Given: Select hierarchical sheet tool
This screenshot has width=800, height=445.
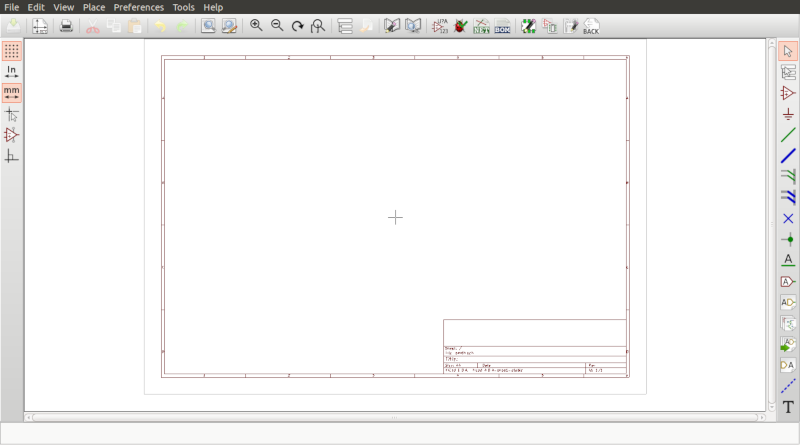Looking at the screenshot, I should pos(788,324).
